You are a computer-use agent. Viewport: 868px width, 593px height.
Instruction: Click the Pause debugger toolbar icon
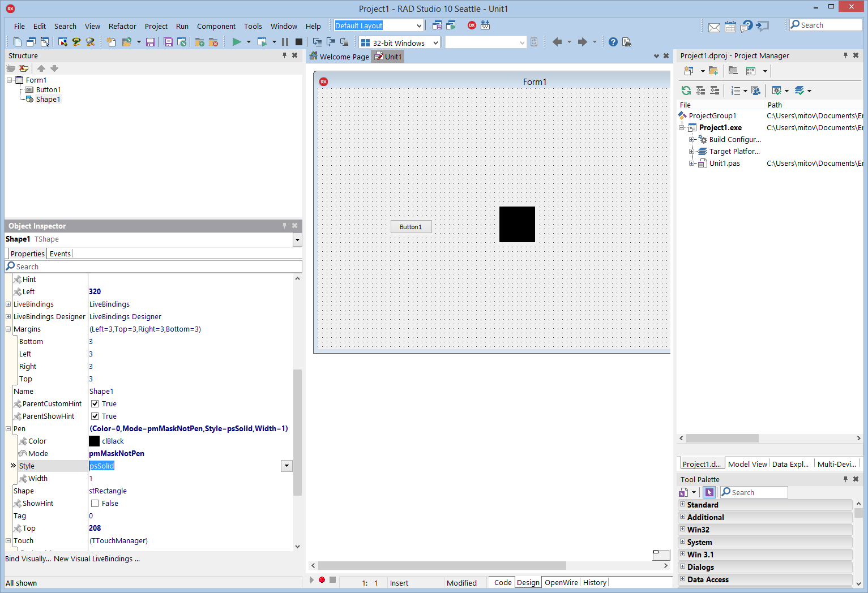pyautogui.click(x=285, y=42)
